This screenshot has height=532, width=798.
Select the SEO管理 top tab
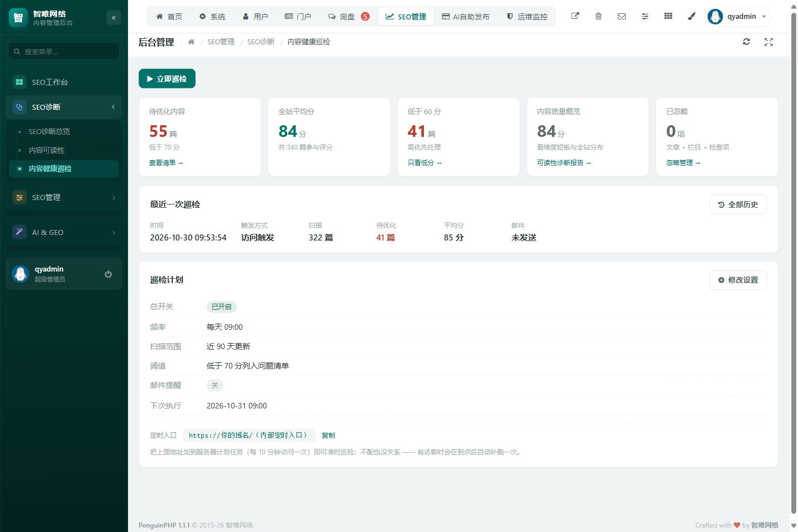406,17
